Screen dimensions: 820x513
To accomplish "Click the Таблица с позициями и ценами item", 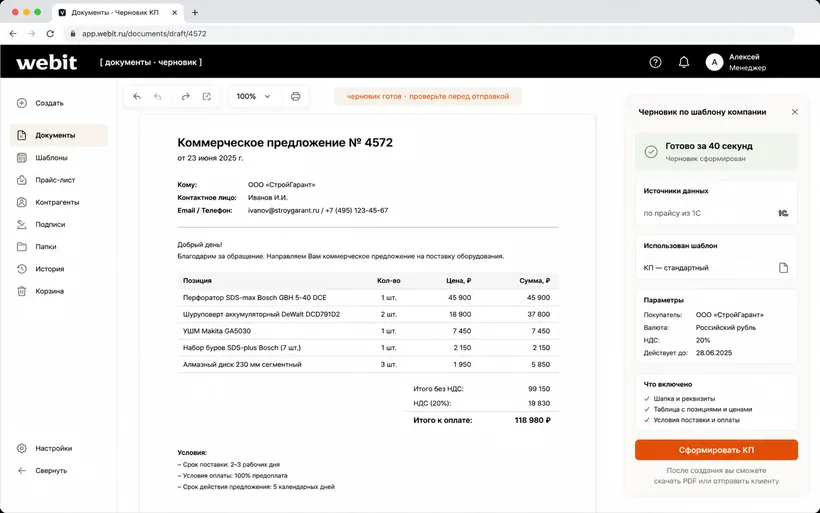I will [x=698, y=409].
